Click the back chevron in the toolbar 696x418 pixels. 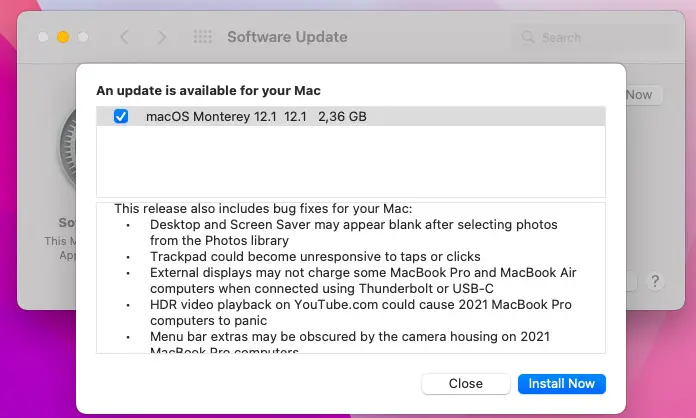125,37
